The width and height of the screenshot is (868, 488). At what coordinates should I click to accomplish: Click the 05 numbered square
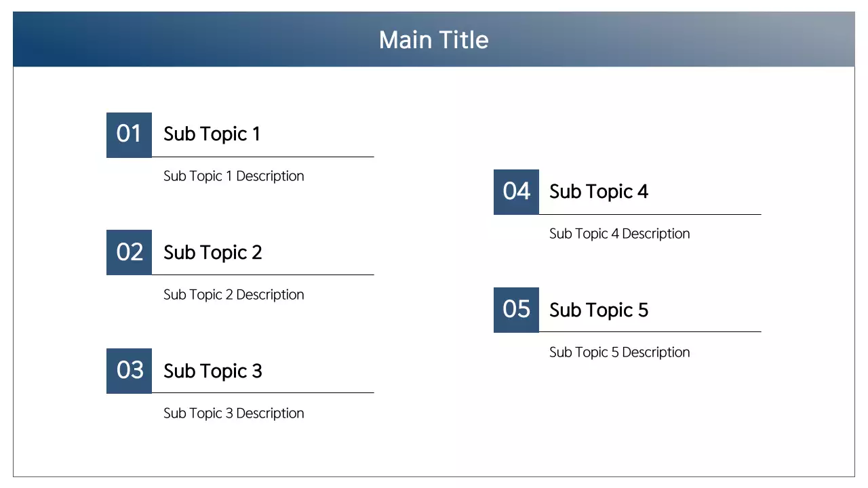516,310
